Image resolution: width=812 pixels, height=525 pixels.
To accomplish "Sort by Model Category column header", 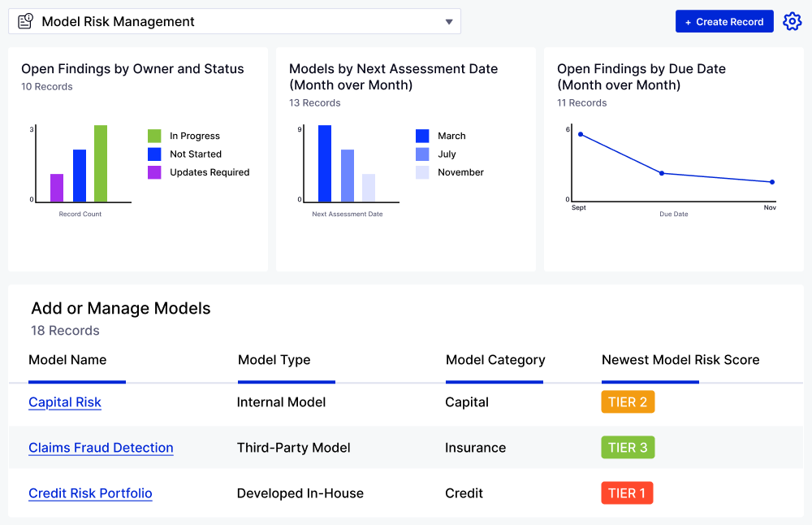I will click(x=495, y=360).
